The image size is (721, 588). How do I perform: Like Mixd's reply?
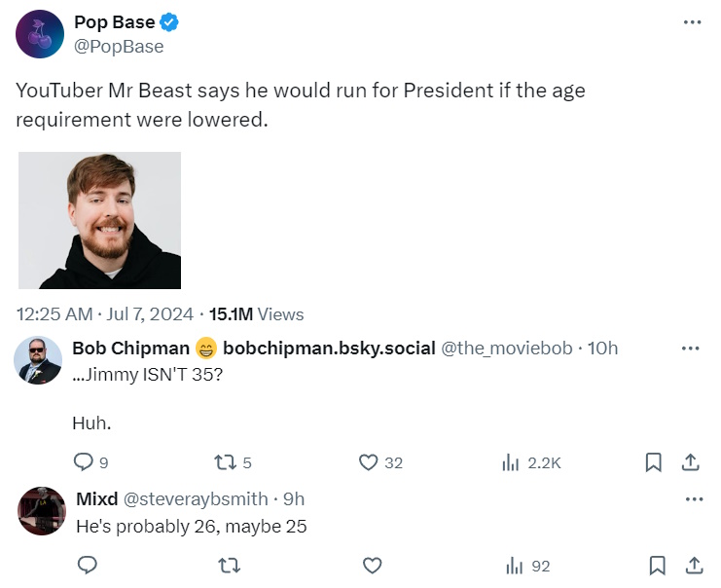(x=372, y=565)
